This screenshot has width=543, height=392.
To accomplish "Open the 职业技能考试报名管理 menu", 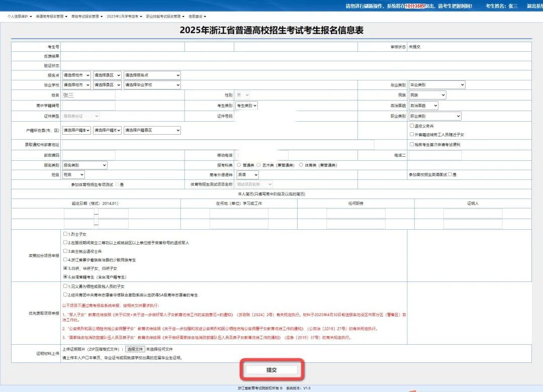I will pos(165,16).
